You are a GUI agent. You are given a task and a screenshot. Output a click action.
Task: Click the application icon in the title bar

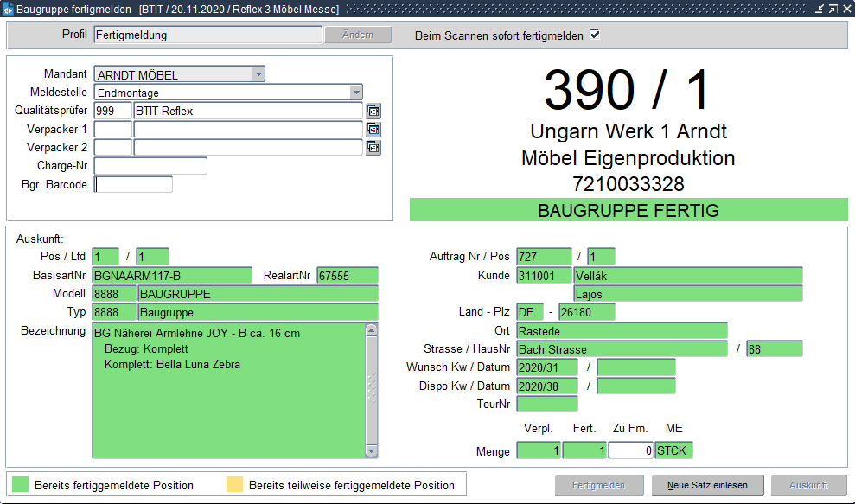click(8, 9)
